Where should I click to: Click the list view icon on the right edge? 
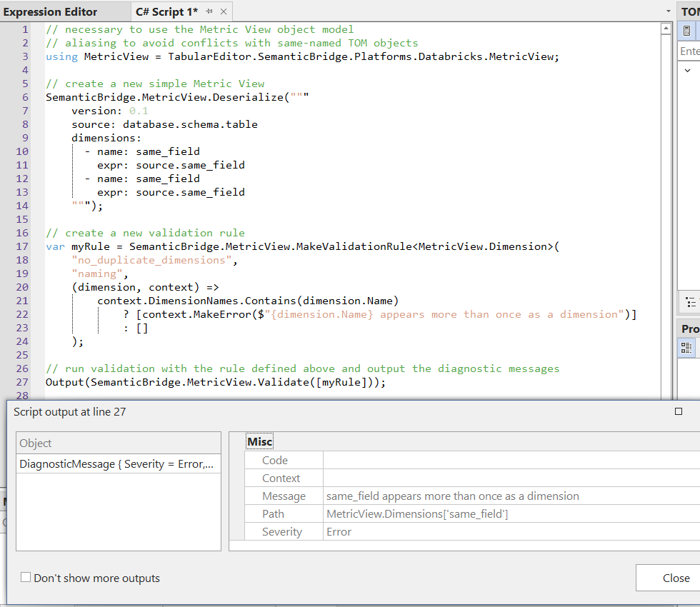691,301
